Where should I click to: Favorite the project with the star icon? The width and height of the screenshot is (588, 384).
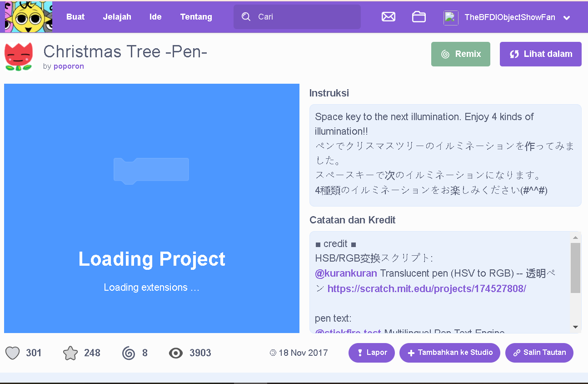[70, 353]
